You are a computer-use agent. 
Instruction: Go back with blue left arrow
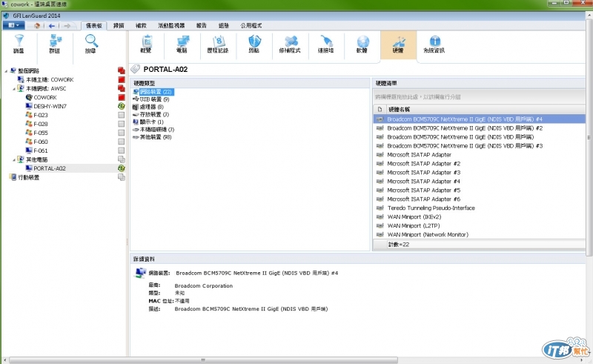point(52,26)
